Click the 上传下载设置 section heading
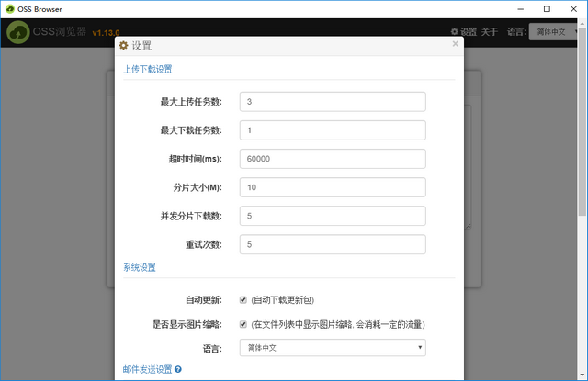 (148, 69)
